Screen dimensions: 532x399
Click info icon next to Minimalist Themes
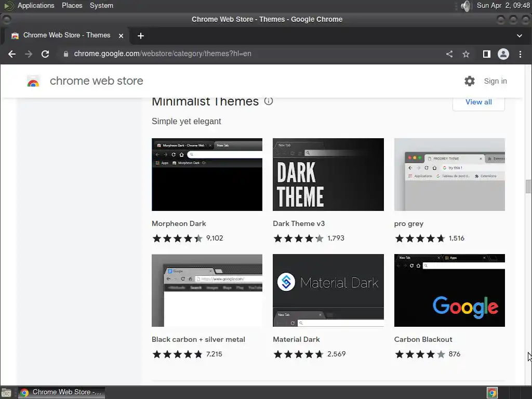pos(269,101)
